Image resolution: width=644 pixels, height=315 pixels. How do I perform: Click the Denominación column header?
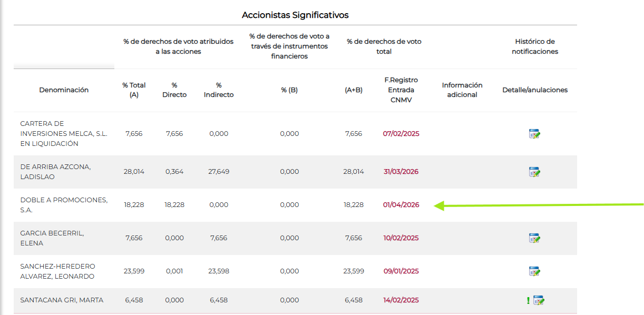64,90
